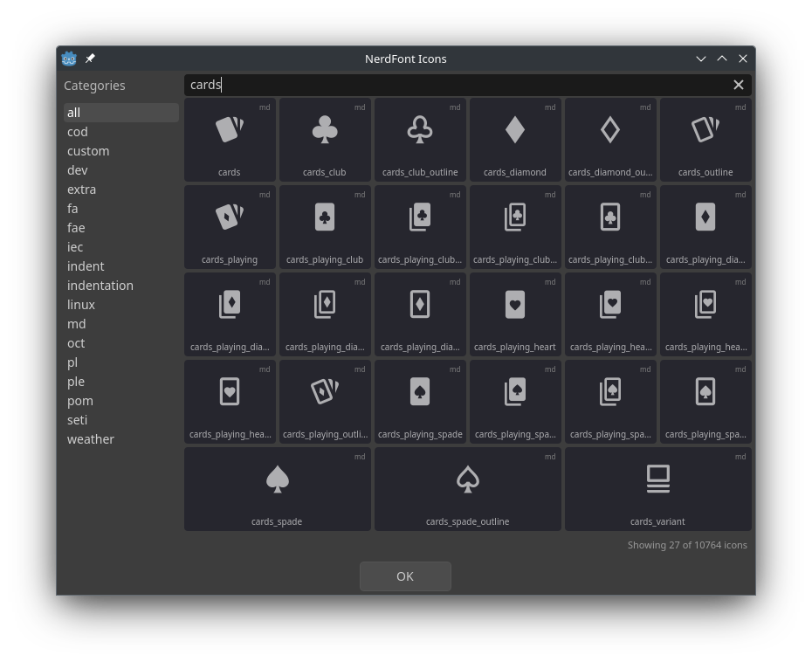
Task: Click the Categories heading
Action: pos(94,86)
